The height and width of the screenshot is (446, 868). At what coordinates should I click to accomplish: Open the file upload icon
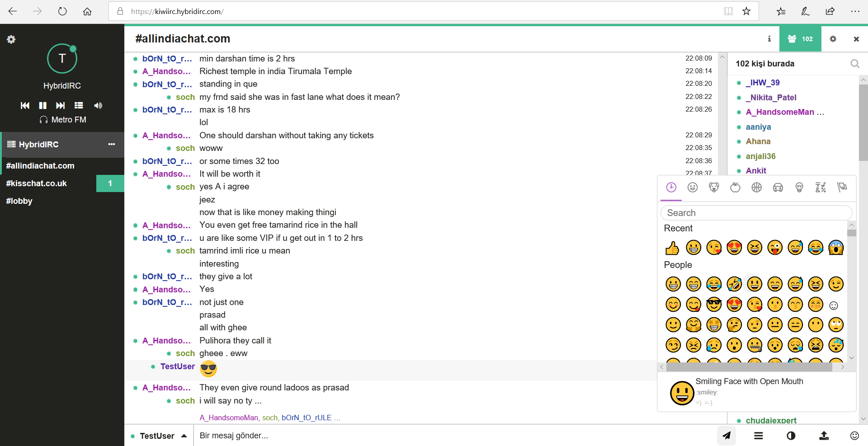point(824,436)
